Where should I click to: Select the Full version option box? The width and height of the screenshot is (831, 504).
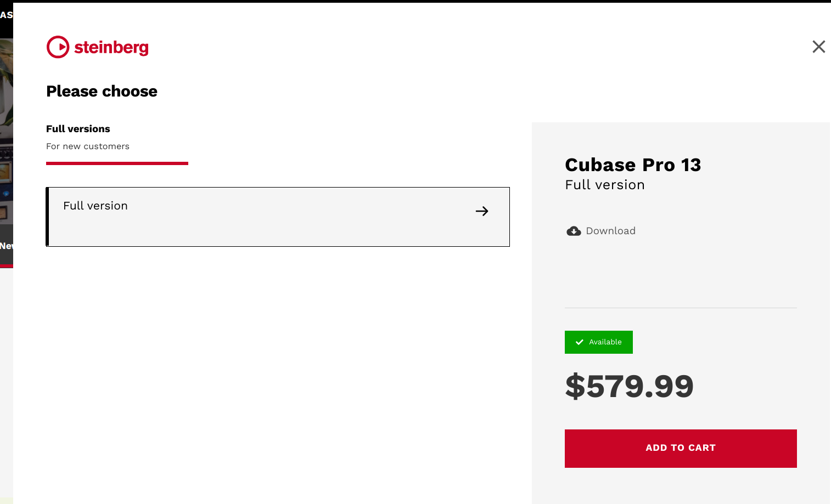(278, 217)
